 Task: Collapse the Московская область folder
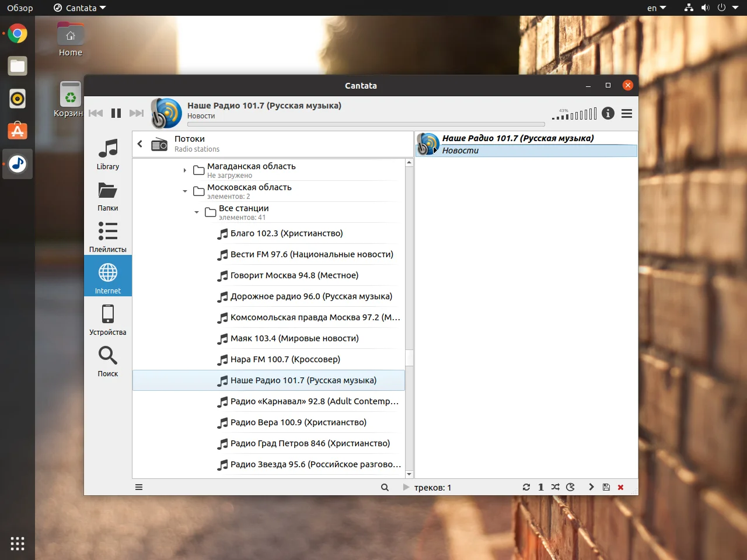coord(185,191)
